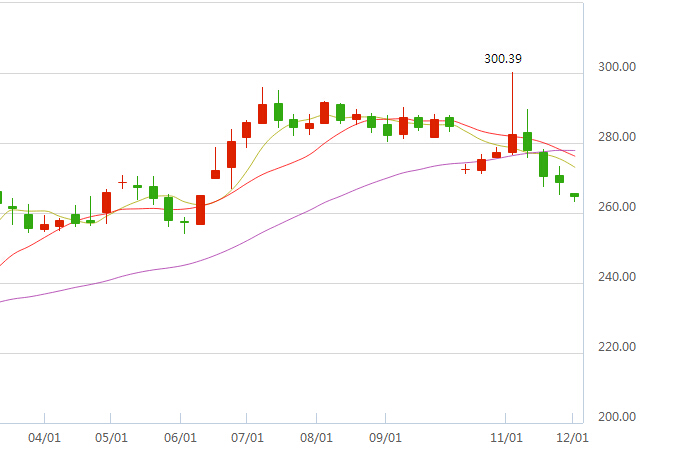Viewport: 676px width, 449px height.
Task: Select the 08/01 date on time axis
Action: [316, 437]
